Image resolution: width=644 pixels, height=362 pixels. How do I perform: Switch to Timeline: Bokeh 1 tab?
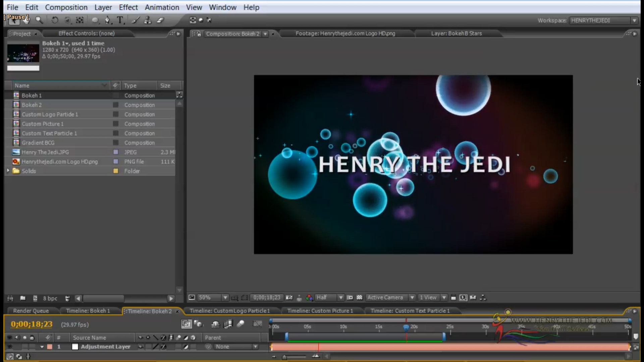88,311
